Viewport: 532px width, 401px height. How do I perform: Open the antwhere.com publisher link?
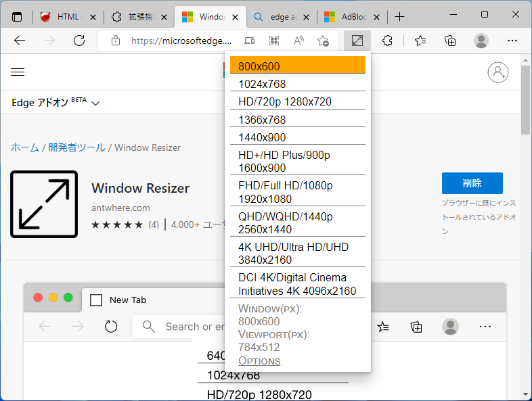coord(120,208)
